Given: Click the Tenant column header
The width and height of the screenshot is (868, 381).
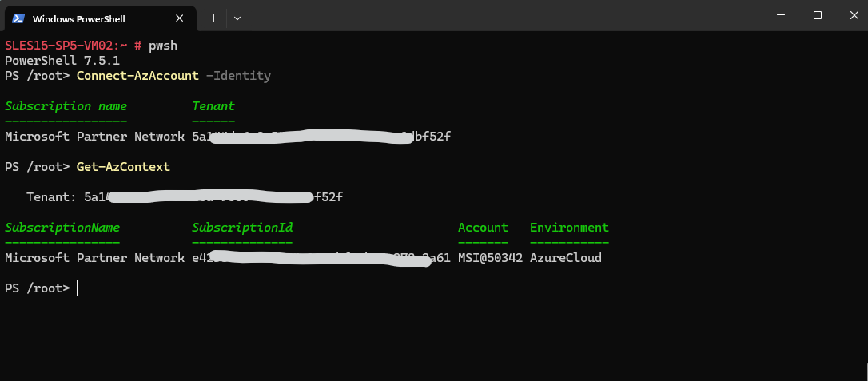Looking at the screenshot, I should tap(213, 105).
